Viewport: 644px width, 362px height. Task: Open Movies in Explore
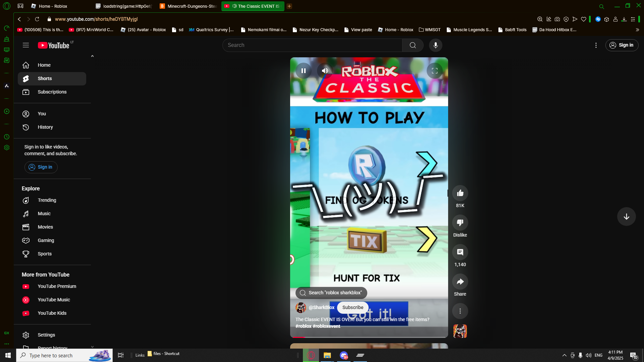click(x=52, y=227)
